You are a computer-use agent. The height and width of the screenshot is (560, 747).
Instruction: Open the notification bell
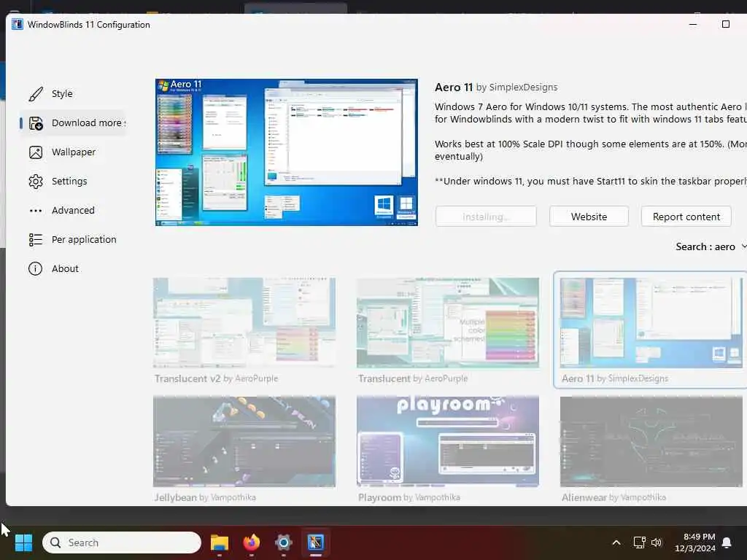(727, 542)
